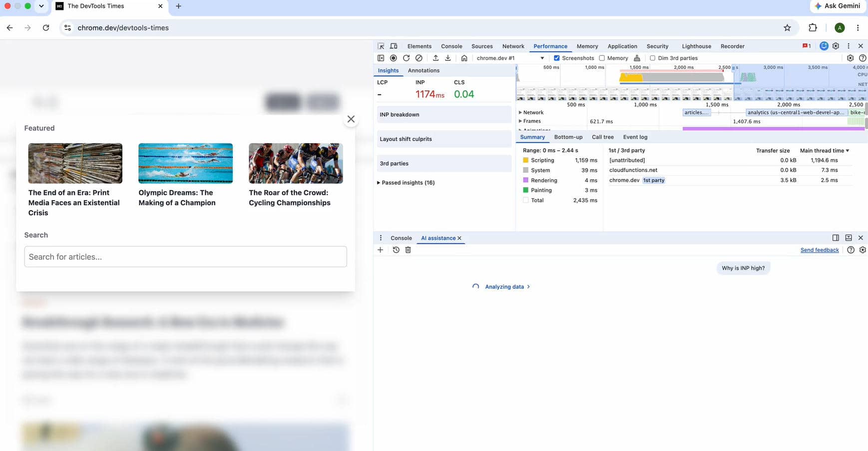Click the collect garbage broom icon
The image size is (868, 451).
coord(637,58)
